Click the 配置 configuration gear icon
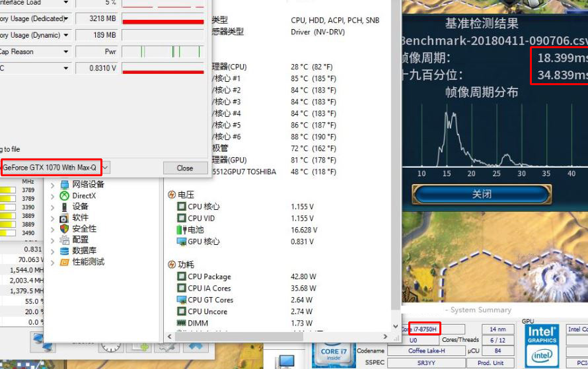Viewport: 588px width, 369px height. click(x=65, y=240)
